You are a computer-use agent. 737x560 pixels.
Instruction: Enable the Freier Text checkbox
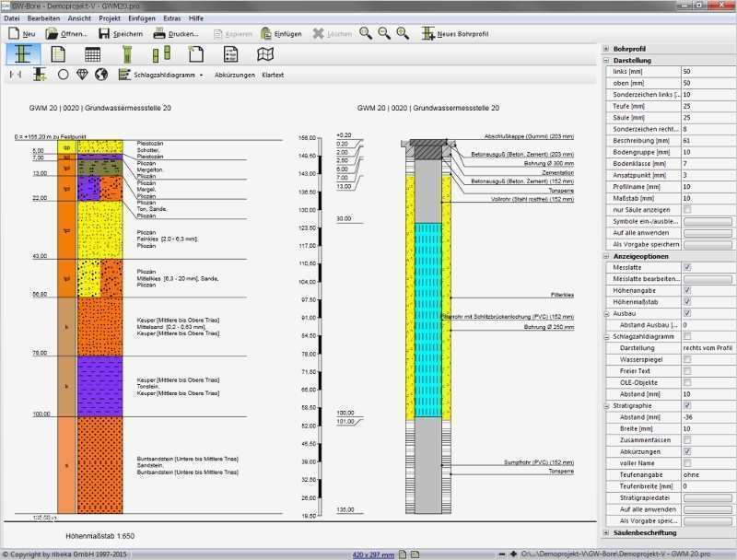click(x=687, y=371)
